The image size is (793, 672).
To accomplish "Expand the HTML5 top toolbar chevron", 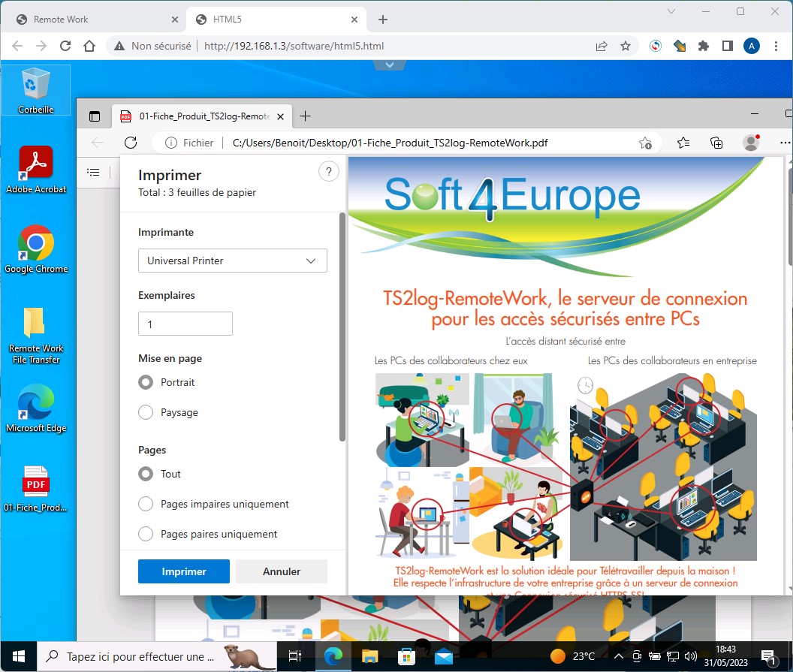I will coord(390,65).
